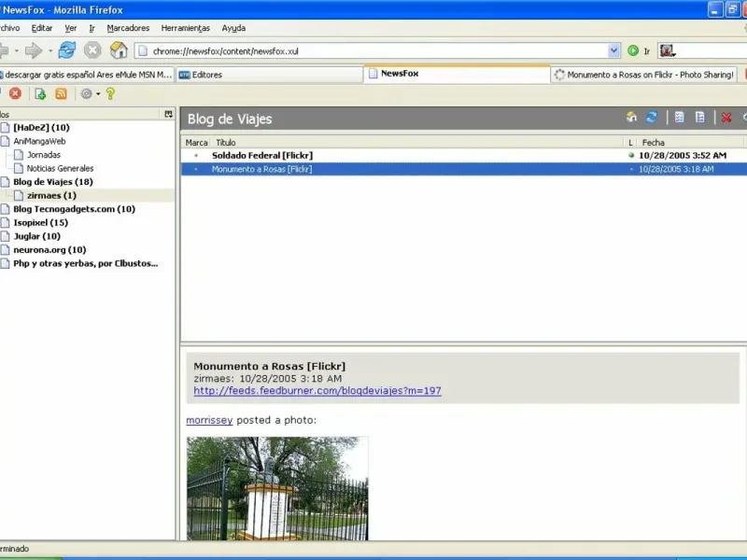
Task: Switch to the Editores tab
Action: pyautogui.click(x=269, y=75)
